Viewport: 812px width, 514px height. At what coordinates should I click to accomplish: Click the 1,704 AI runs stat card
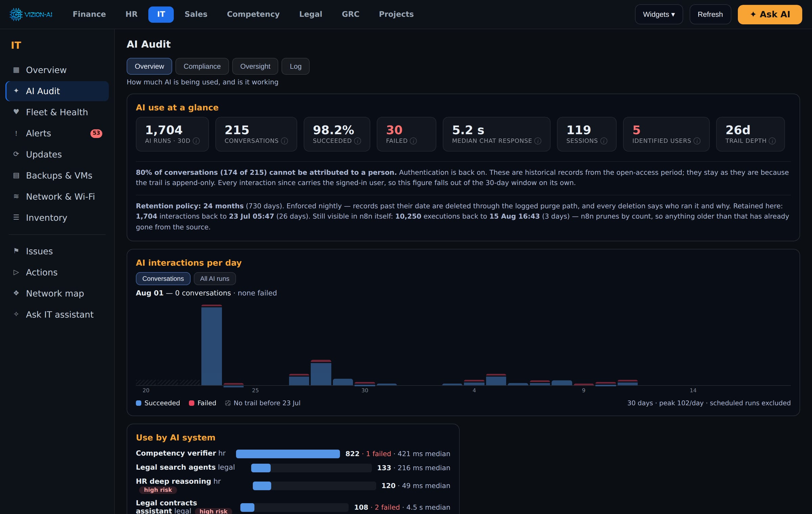(172, 134)
